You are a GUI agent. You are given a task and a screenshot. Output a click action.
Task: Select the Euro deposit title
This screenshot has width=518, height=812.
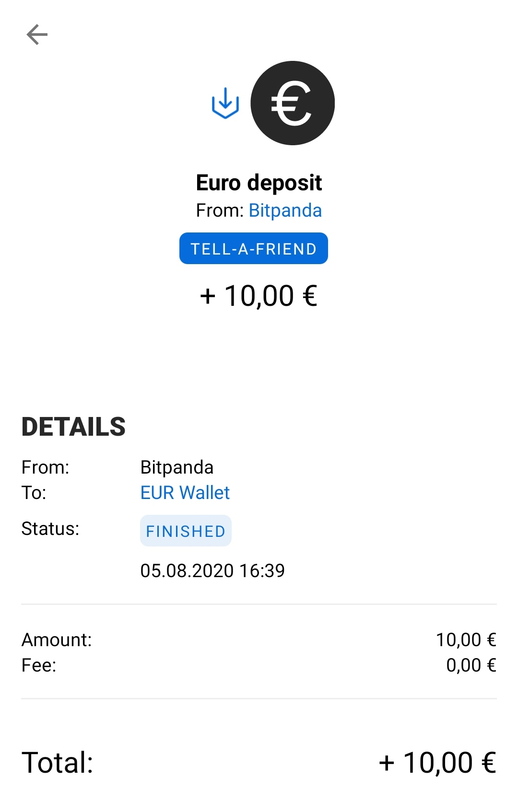click(x=259, y=183)
